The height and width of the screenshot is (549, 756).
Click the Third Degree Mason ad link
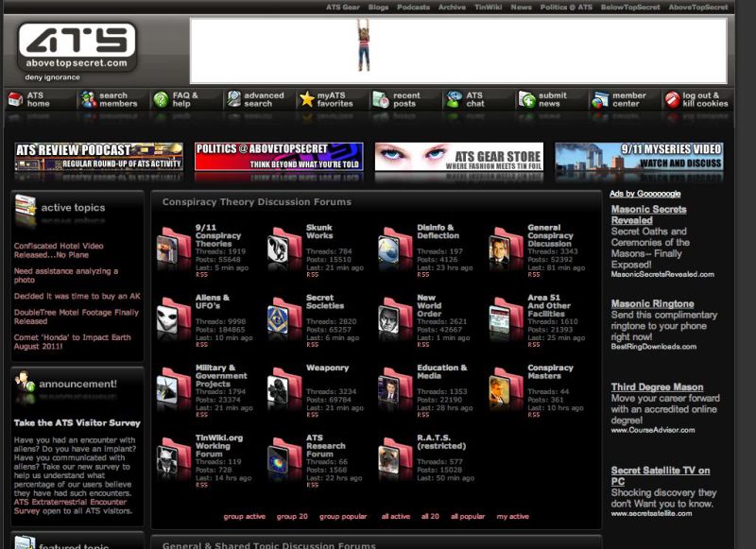point(657,387)
